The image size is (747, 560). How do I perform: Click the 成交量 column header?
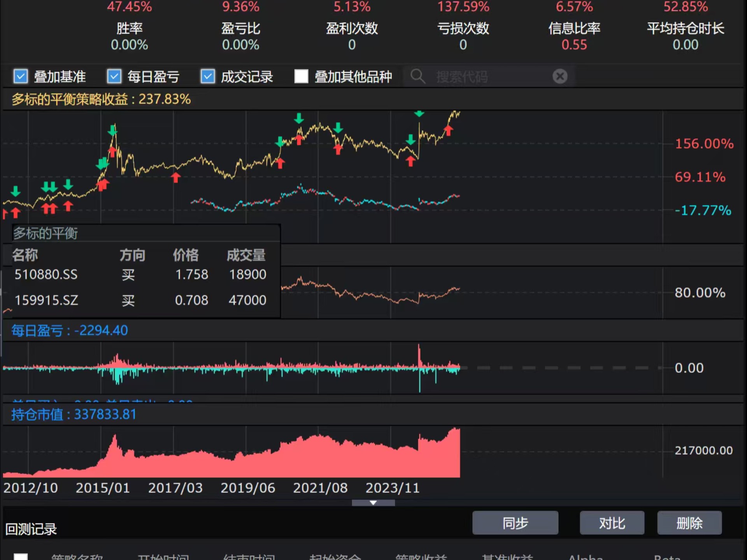coord(246,255)
